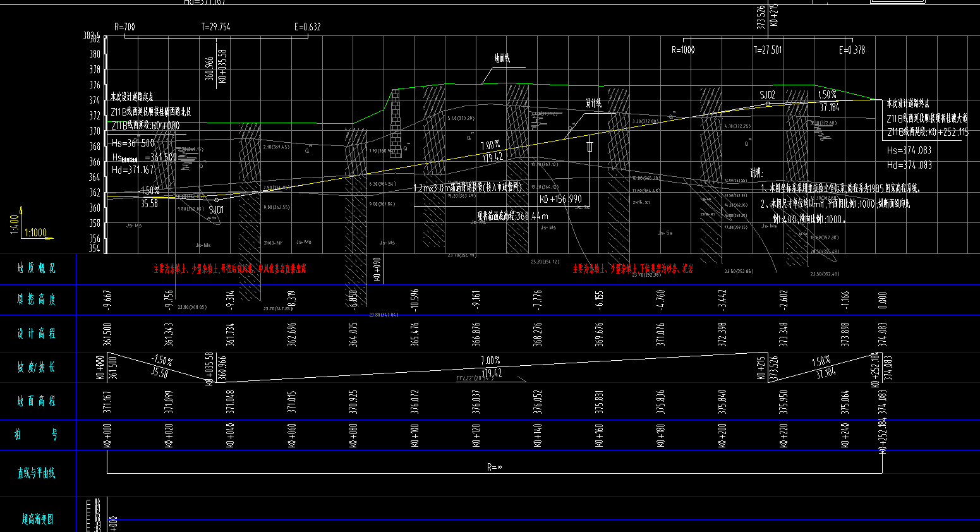Select the R=700 curve radius text
This screenshot has width=980, height=532.
[124, 27]
